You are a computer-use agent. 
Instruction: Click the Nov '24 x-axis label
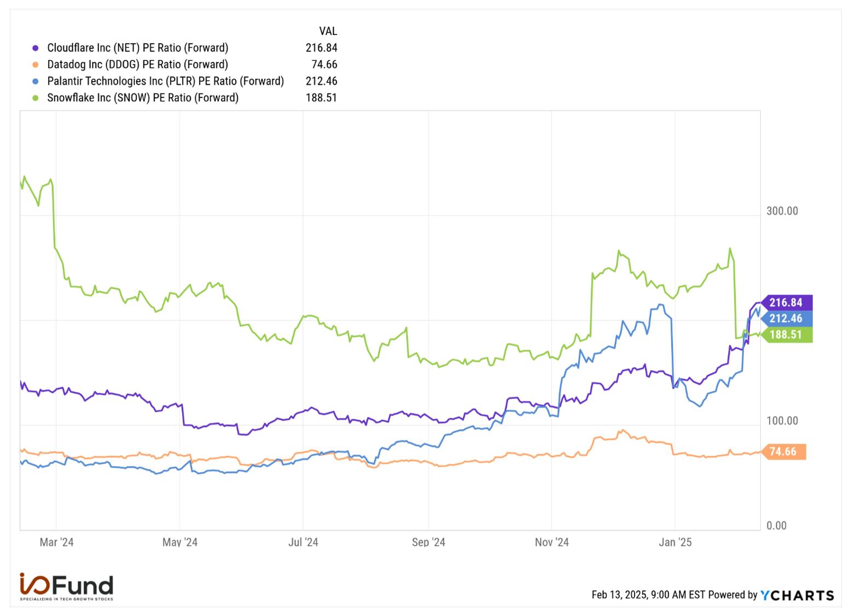click(552, 542)
